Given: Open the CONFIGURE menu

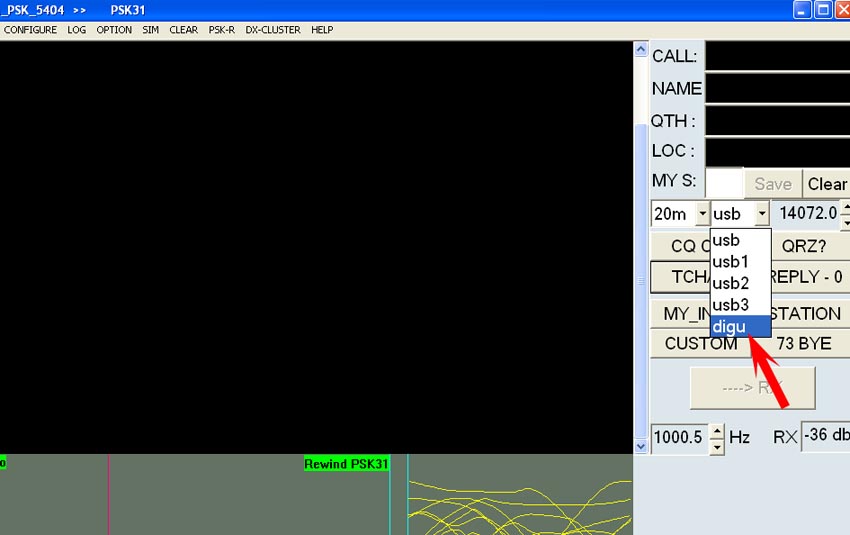Looking at the screenshot, I should (30, 30).
